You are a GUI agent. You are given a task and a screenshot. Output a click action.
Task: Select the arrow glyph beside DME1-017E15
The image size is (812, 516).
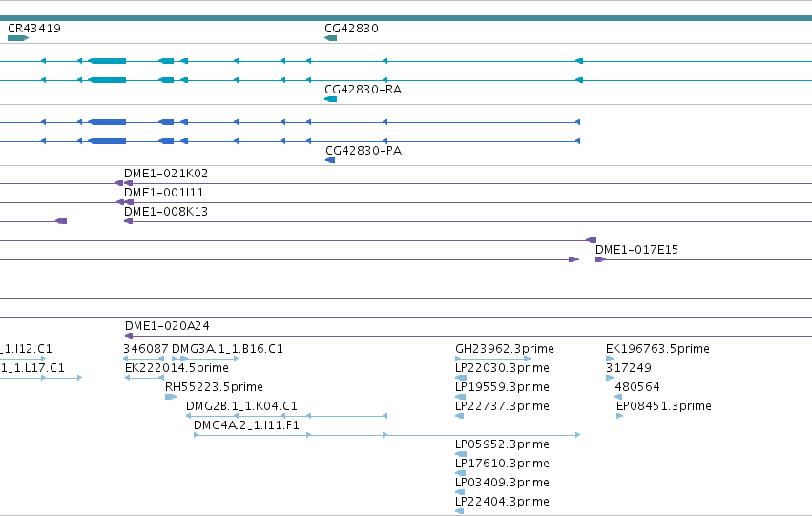point(600,259)
